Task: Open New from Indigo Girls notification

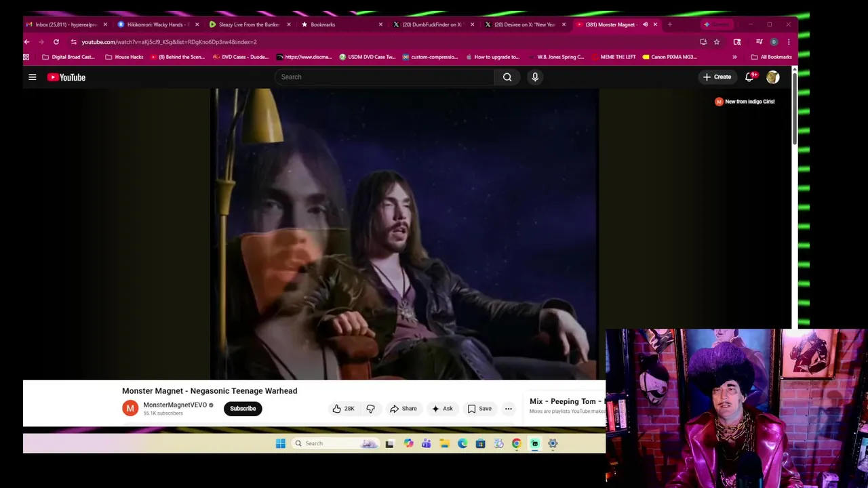Action: (745, 102)
